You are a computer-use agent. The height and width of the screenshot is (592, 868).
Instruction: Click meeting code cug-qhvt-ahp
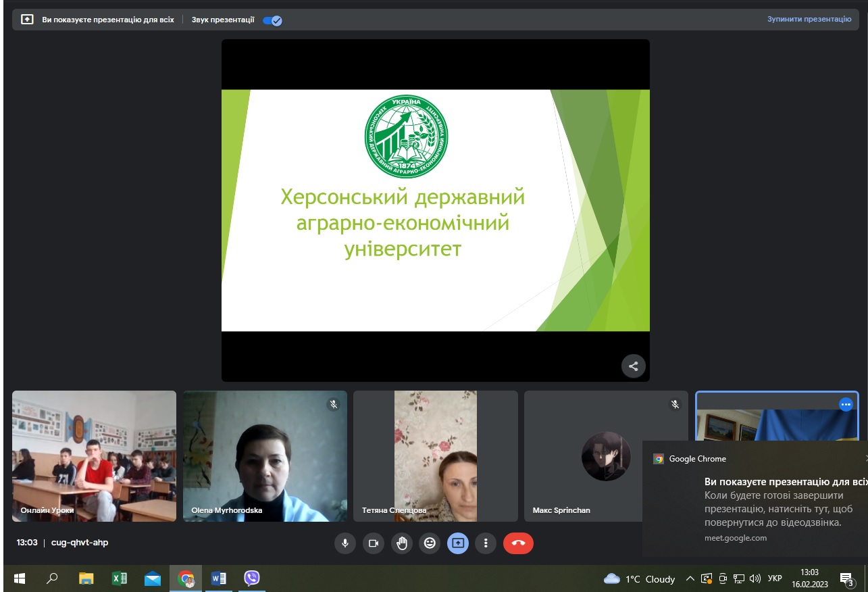[x=80, y=543]
